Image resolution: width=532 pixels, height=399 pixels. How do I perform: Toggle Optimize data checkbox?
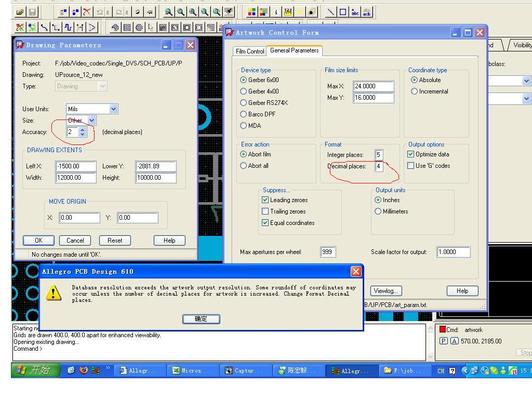coord(428,154)
